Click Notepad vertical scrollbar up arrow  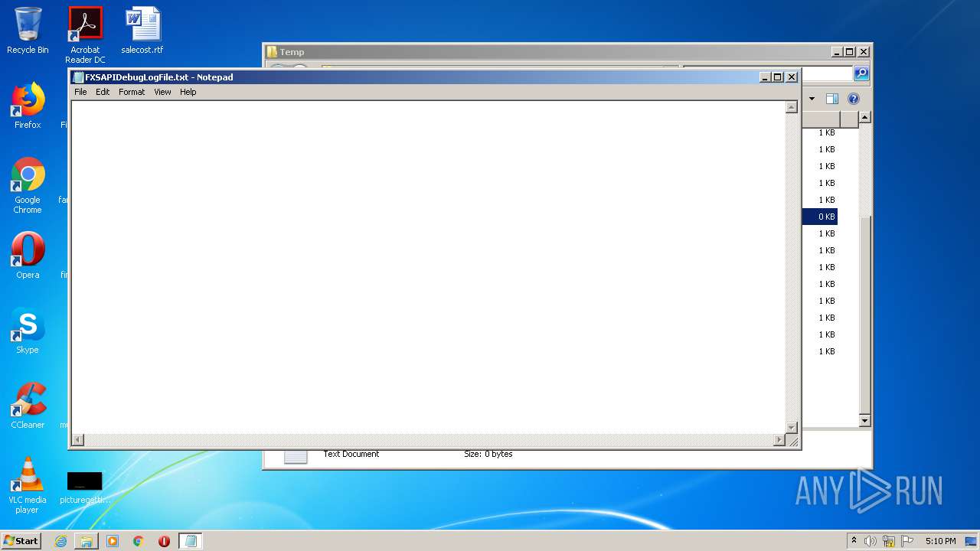coord(792,107)
